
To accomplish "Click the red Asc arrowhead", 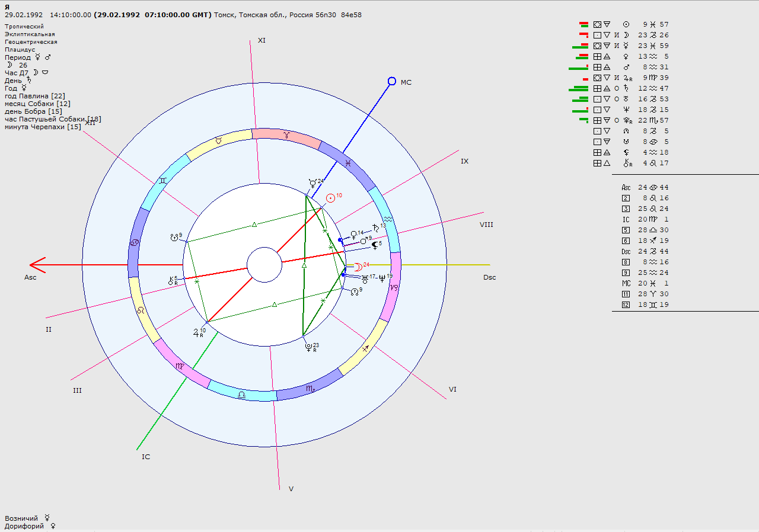I will tap(38, 265).
